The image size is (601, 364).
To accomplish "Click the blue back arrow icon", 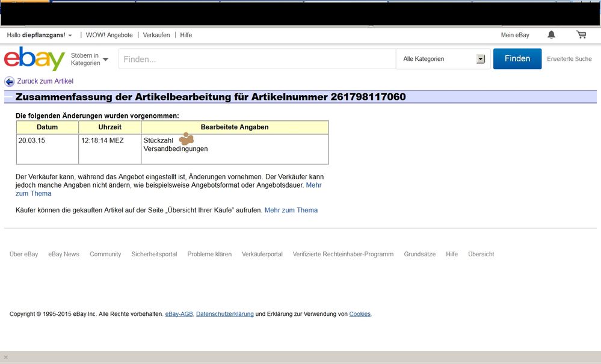I will (9, 82).
